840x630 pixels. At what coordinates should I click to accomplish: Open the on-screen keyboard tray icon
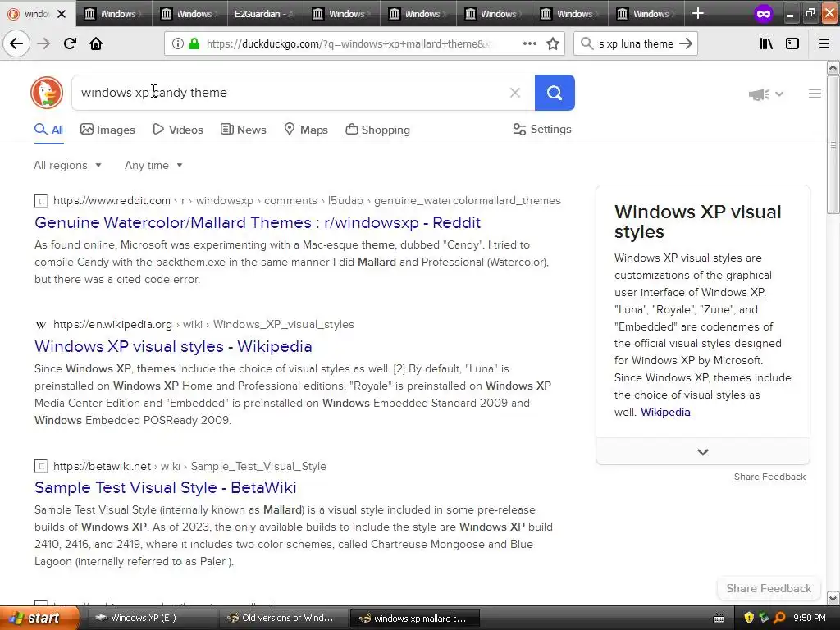719,619
